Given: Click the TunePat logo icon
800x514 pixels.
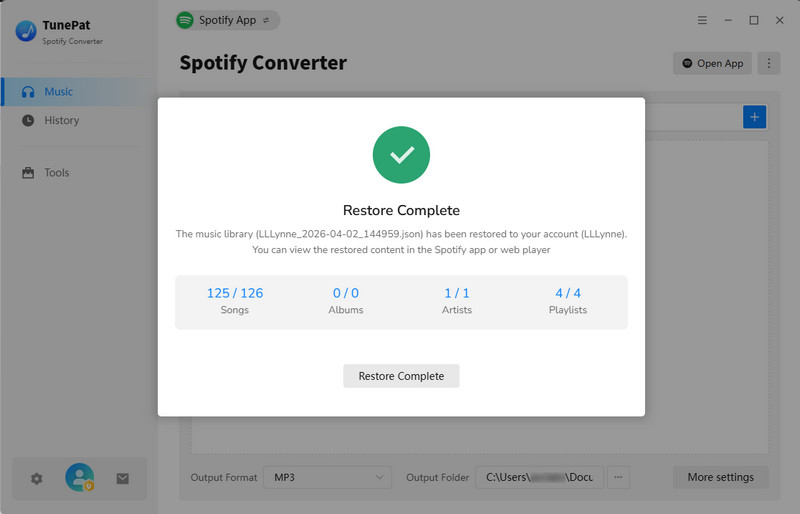Looking at the screenshot, I should click(26, 31).
